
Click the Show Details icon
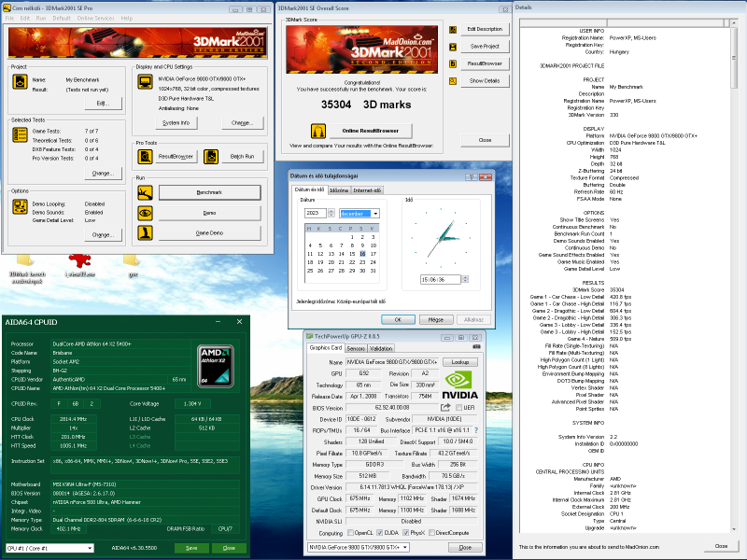click(453, 81)
